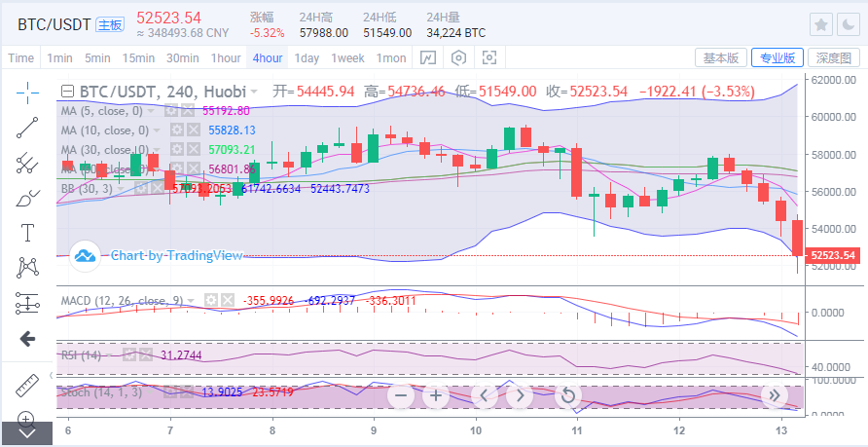Switch to the 15min timeframe
This screenshot has width=868, height=447.
(138, 58)
